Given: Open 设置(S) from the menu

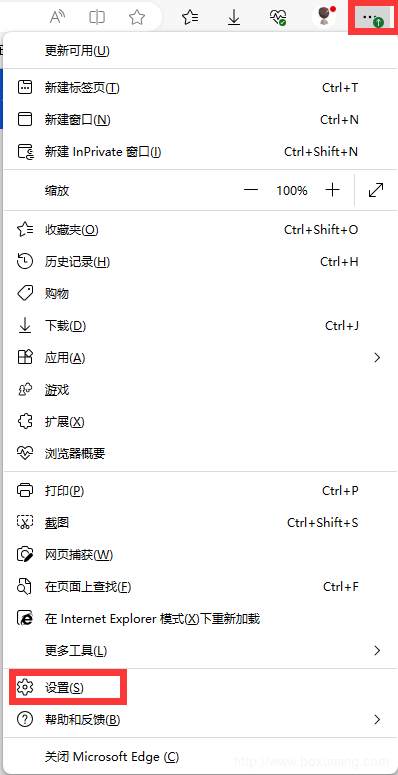Looking at the screenshot, I should click(199, 688).
